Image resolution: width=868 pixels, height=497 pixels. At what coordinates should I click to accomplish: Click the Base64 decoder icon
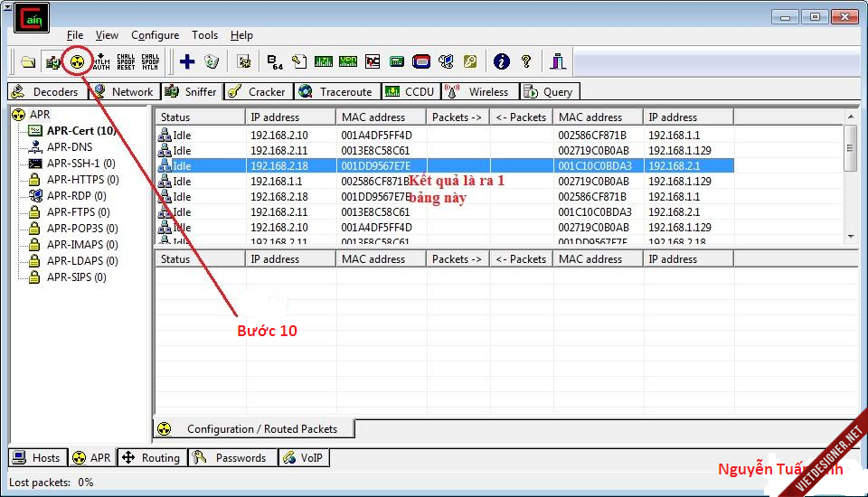coord(275,61)
